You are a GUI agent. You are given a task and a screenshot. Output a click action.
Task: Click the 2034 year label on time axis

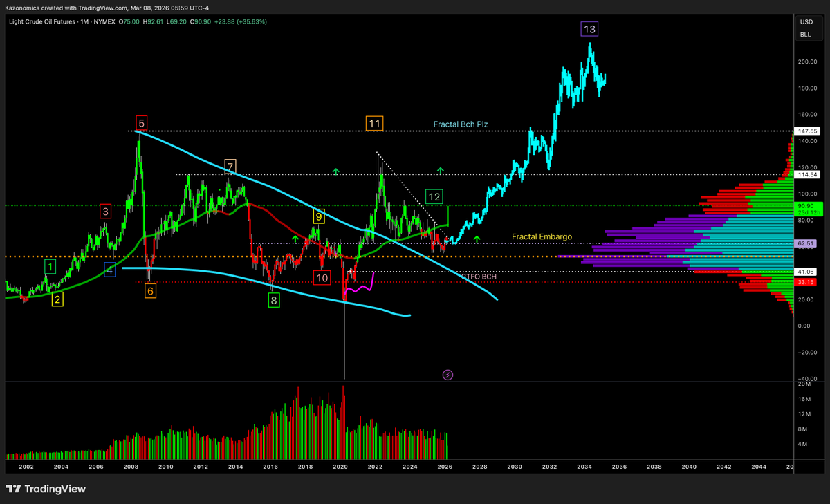point(584,467)
